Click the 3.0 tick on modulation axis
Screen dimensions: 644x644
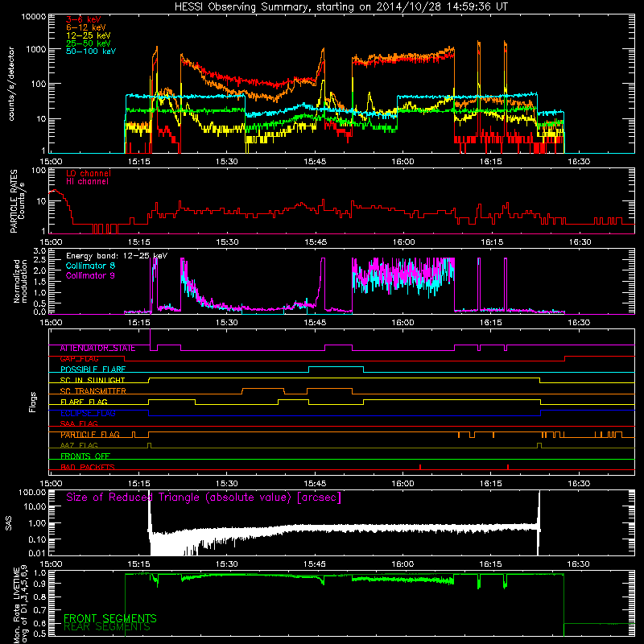click(x=39, y=250)
